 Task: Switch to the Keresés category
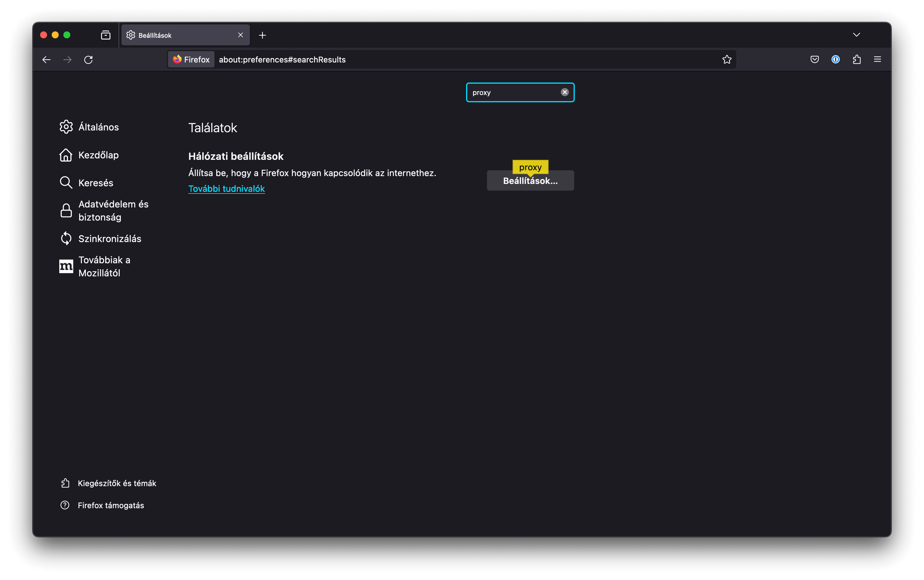click(87, 182)
